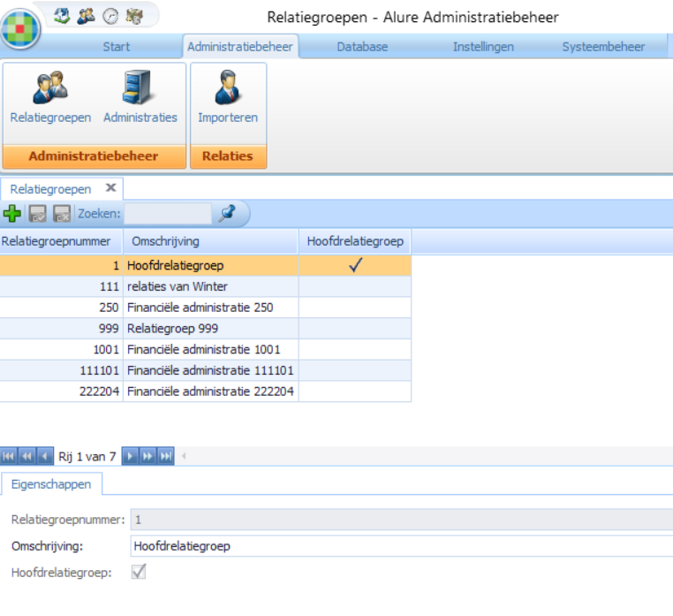This screenshot has width=673, height=616.
Task: Click the pushpin icon beside the search box
Action: click(228, 213)
